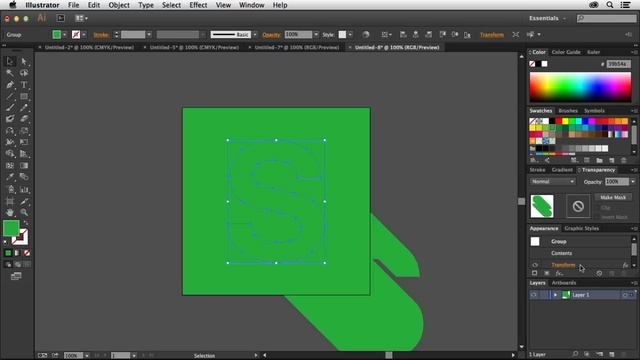Screen dimensions: 640x360
Task: Select the Lasso tool
Action: 24,73
